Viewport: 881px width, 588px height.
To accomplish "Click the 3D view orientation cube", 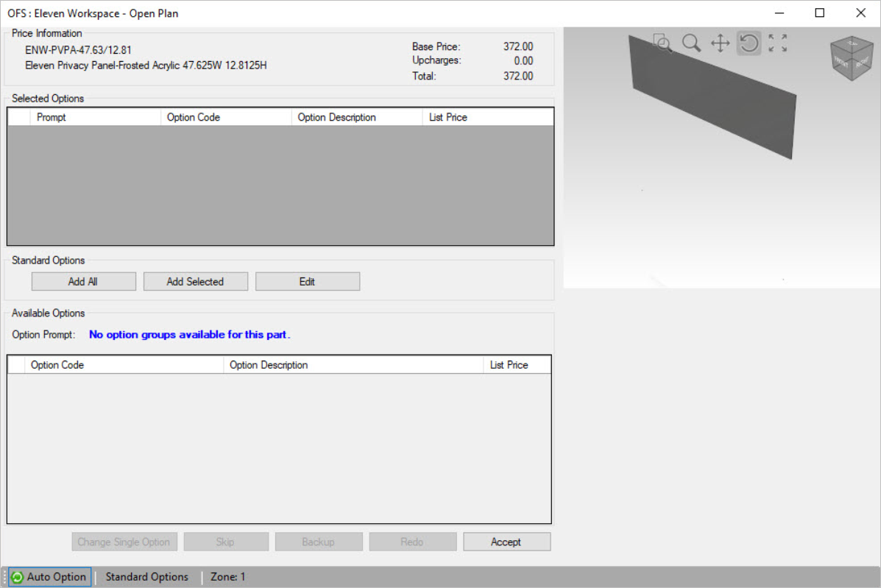I will point(852,58).
